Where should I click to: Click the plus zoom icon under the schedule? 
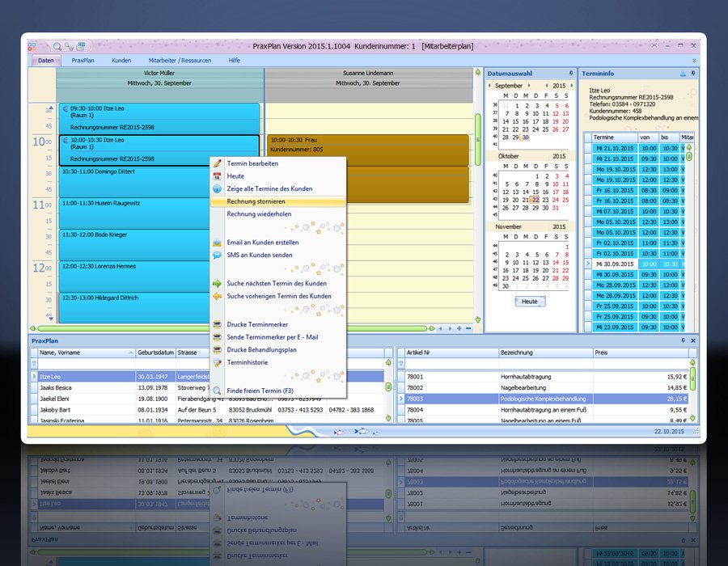(459, 328)
